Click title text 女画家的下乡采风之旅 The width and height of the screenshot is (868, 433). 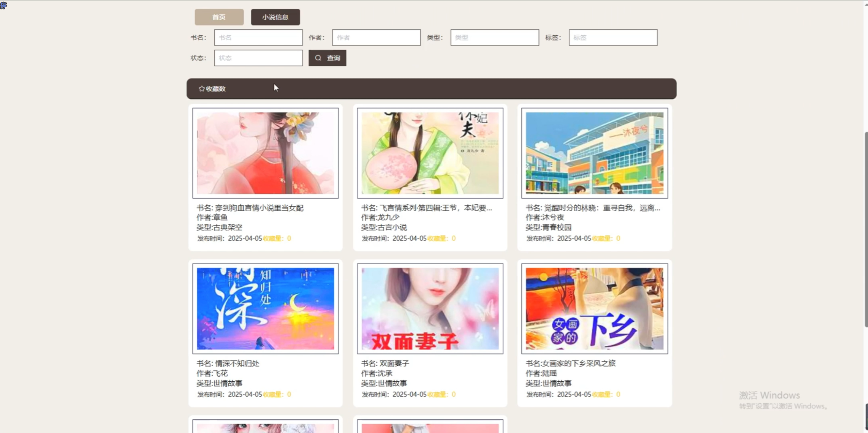click(x=579, y=364)
